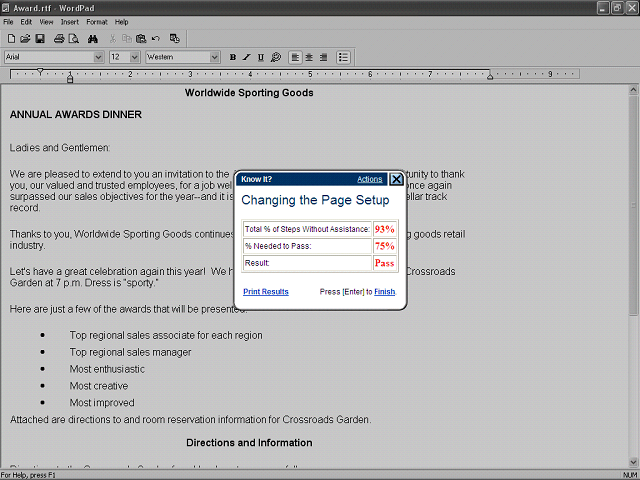This screenshot has width=640, height=480.
Task: Click the Actions link in Know It dialog
Action: point(369,179)
